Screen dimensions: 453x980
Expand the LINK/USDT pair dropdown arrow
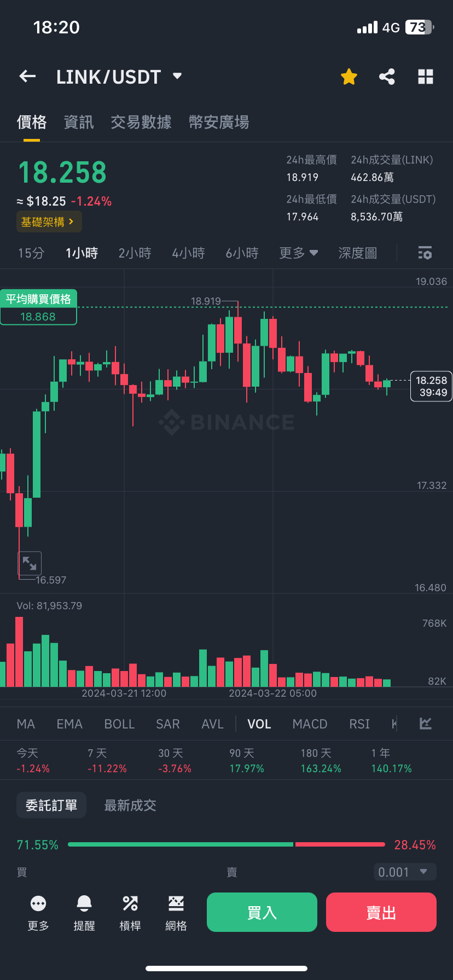tap(177, 76)
